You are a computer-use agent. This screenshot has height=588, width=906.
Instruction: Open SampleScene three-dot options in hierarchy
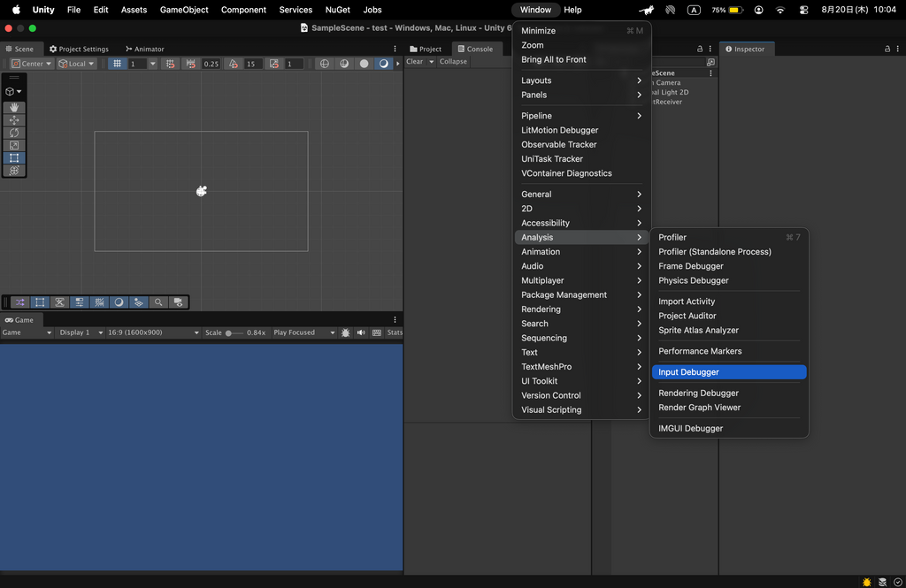710,73
